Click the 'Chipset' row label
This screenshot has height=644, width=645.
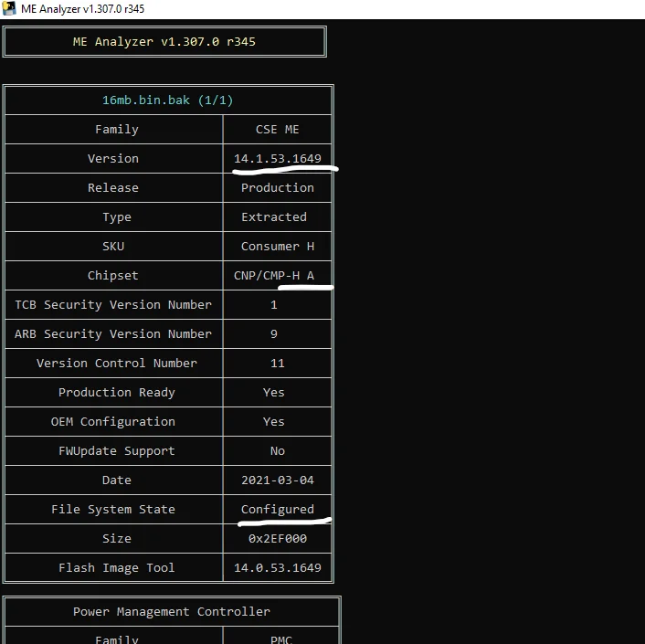[x=113, y=276]
